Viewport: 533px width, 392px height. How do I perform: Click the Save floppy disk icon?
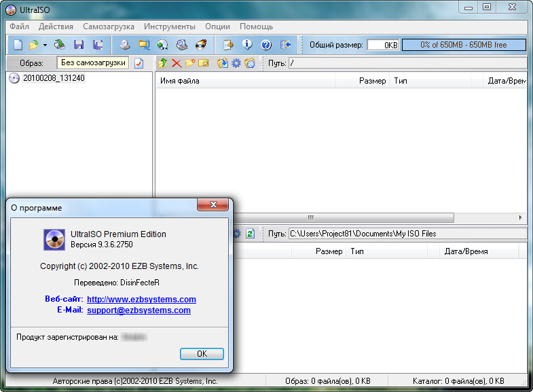(x=79, y=45)
